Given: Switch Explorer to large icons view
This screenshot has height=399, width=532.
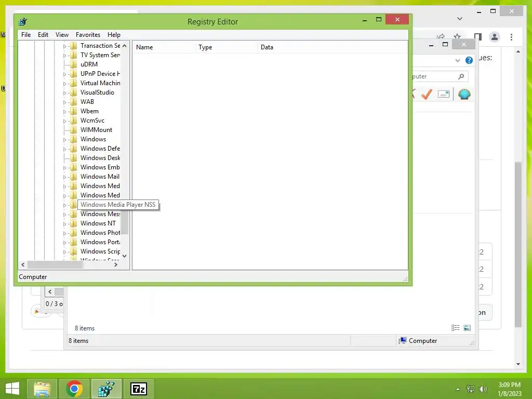Looking at the screenshot, I should 467,327.
